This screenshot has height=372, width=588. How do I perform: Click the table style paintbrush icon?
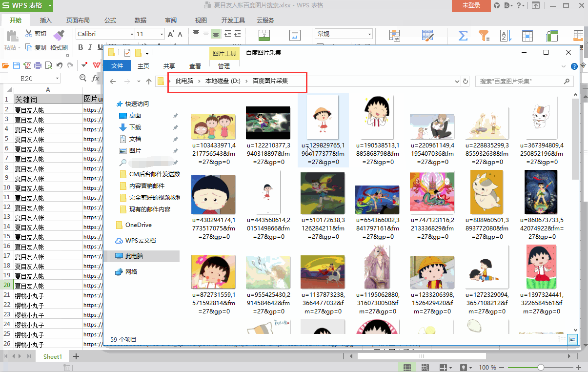[x=428, y=35]
